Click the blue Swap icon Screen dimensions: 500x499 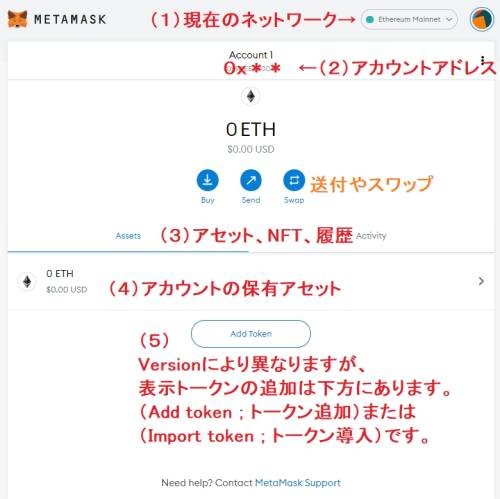point(294,180)
